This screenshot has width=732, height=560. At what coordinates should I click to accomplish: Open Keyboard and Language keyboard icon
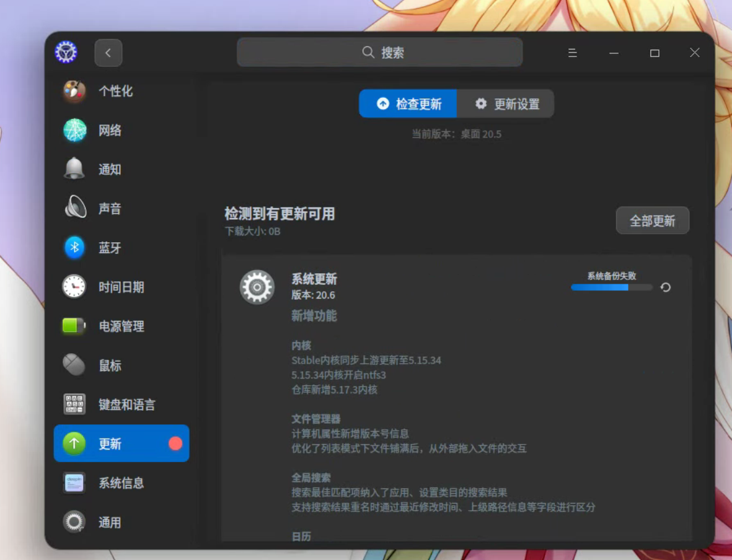(x=74, y=404)
